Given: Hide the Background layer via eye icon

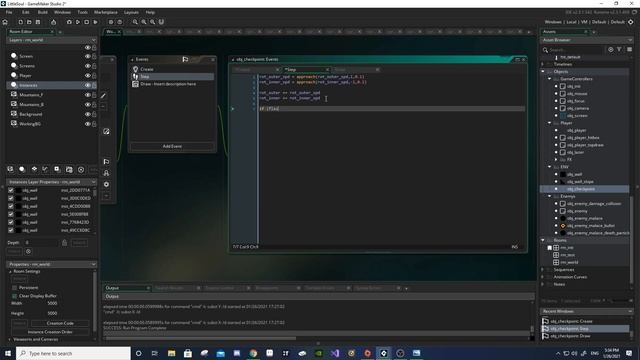Looking at the screenshot, I should point(87,114).
